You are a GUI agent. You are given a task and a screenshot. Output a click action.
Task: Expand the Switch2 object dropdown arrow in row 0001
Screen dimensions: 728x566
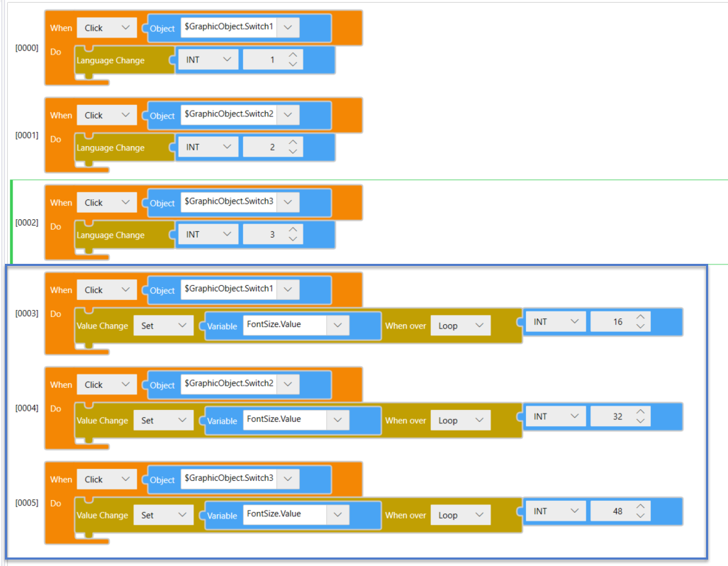pos(288,115)
